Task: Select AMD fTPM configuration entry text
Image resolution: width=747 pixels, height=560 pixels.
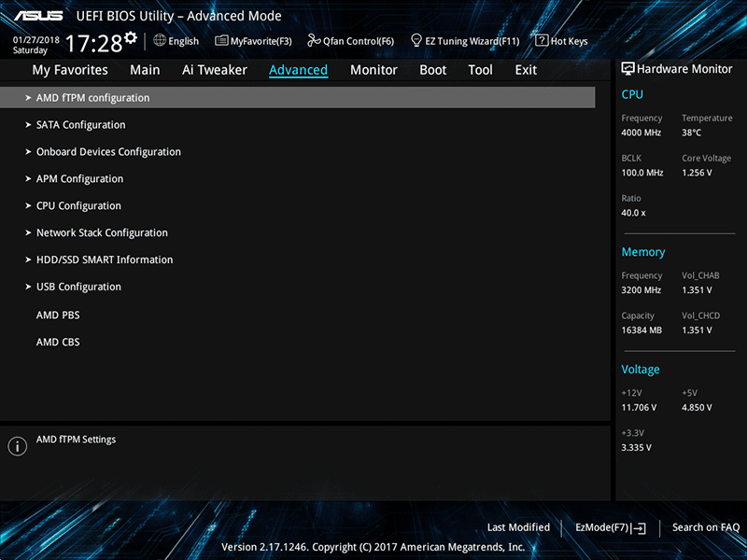Action: pyautogui.click(x=92, y=98)
